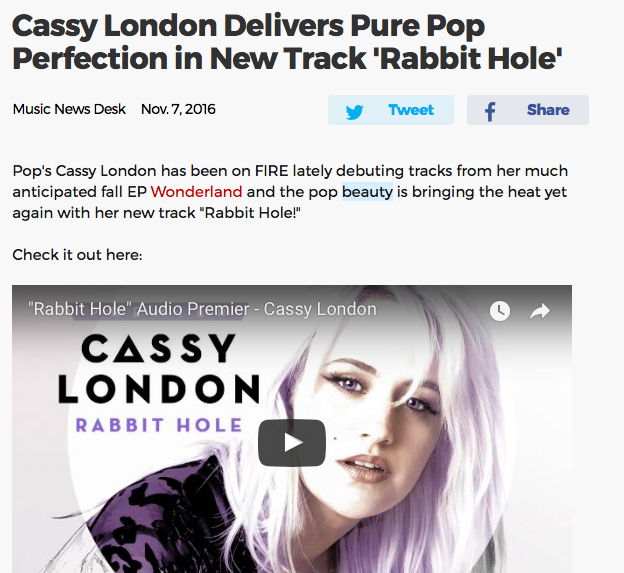Click the Nov. 7, 2016 date
624x573 pixels.
[178, 109]
